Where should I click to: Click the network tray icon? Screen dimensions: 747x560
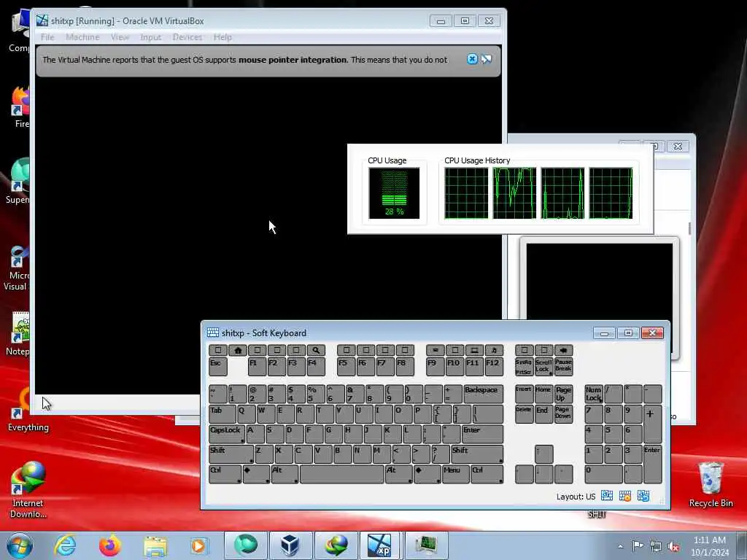point(656,546)
